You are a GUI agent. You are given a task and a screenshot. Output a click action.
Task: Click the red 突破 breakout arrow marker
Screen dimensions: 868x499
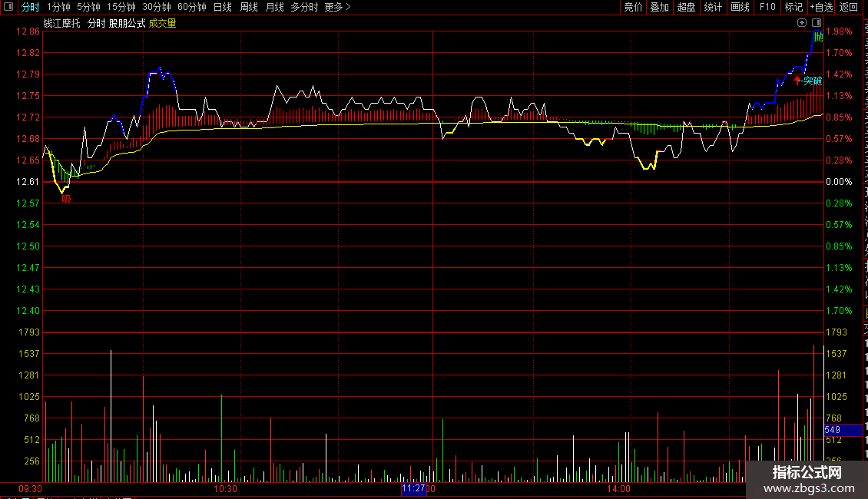click(x=797, y=81)
